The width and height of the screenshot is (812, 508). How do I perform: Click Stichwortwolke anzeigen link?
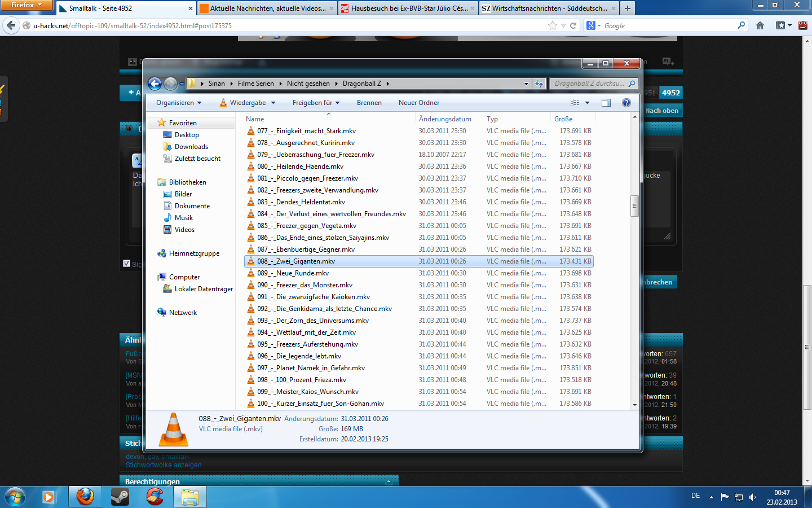pos(164,465)
